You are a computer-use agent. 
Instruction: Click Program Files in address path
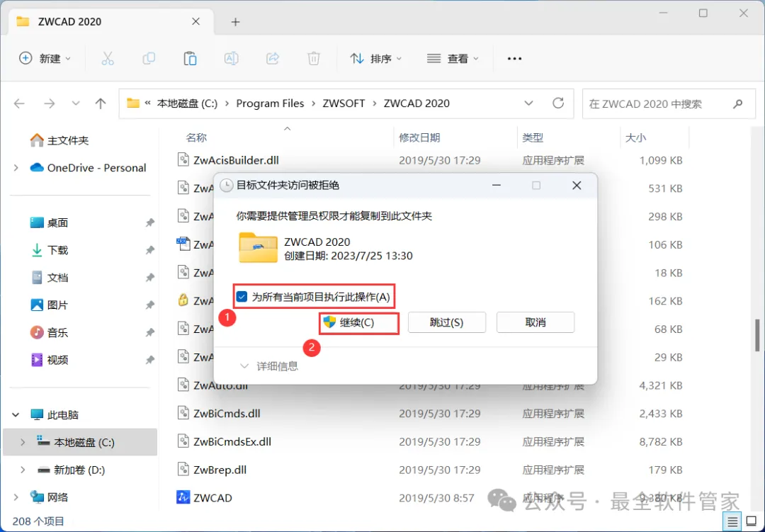click(270, 103)
